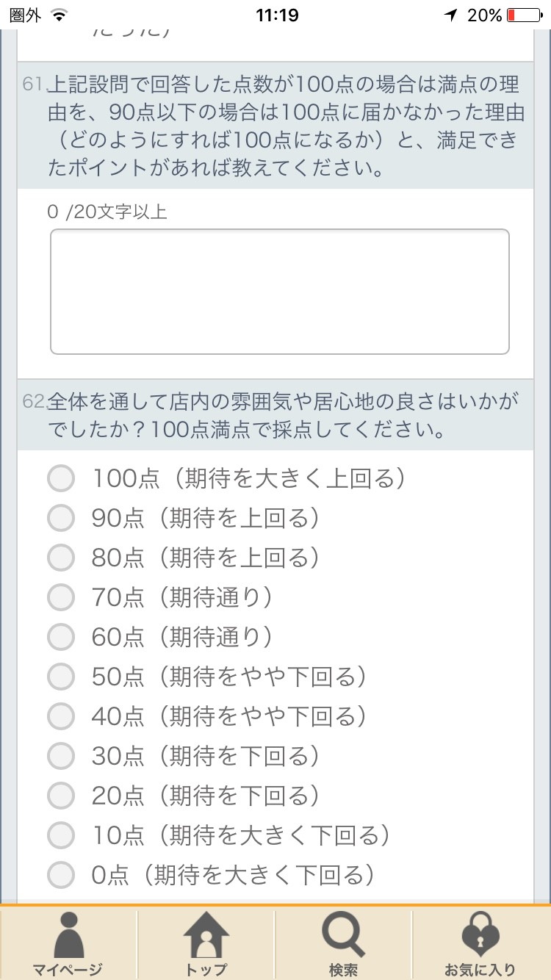
Task: Open お気に入り heart lock icon
Action: click(x=481, y=943)
